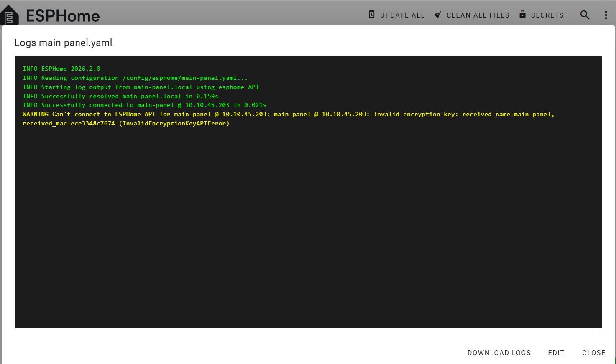
Task: Open the three-dot overflow menu
Action: [x=606, y=15]
